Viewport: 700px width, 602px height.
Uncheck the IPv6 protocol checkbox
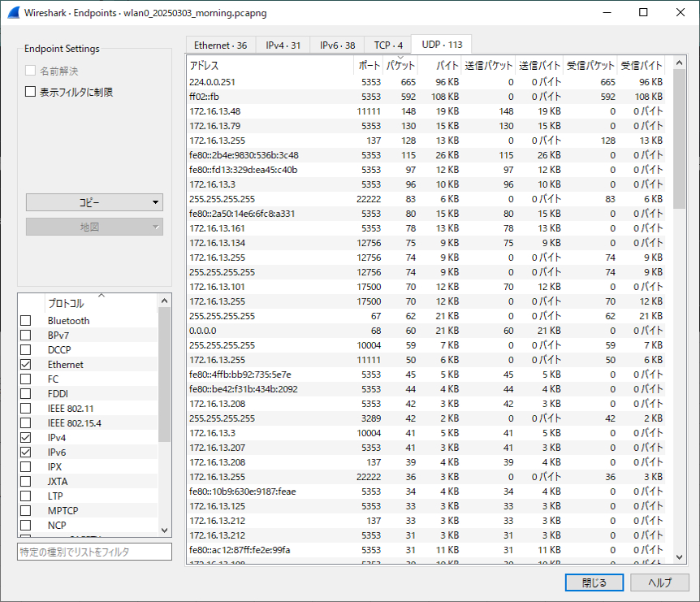coord(26,452)
